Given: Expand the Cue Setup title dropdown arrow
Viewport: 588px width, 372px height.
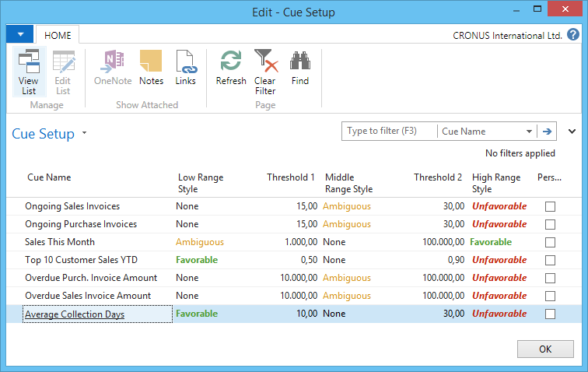Looking at the screenshot, I should tap(84, 134).
